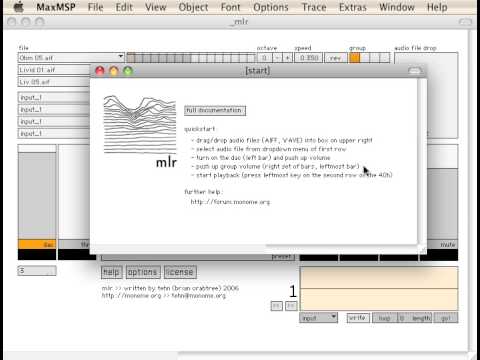480x360 pixels.
Task: Open the first input_1 row menu
Action: [x=54, y=98]
